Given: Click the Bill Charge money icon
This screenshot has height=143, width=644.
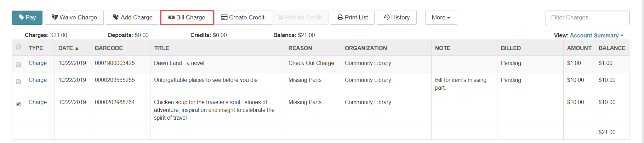Looking at the screenshot, I should [171, 17].
